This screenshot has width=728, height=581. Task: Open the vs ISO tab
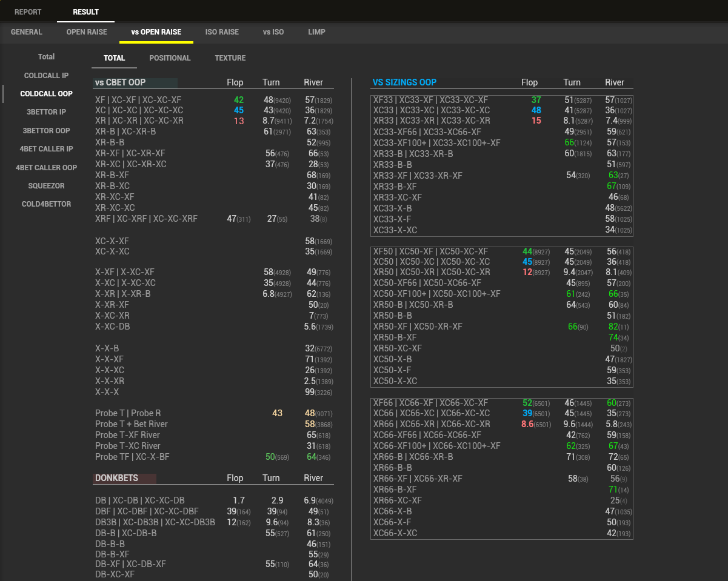273,32
